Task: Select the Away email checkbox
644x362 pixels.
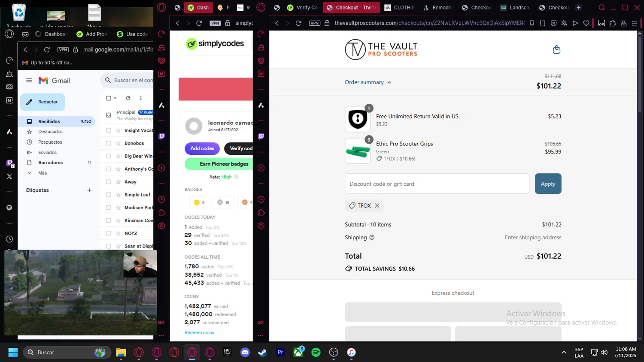Action: click(109, 182)
